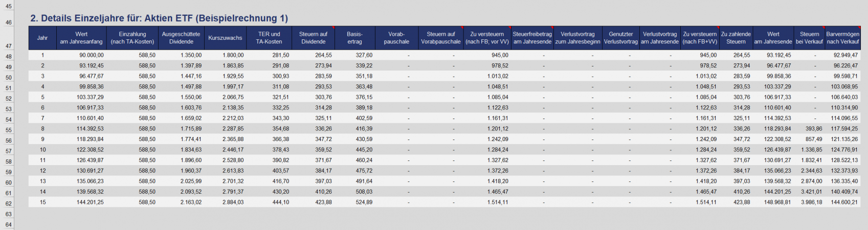
Task: Select row header 48
Action: pos(8,56)
